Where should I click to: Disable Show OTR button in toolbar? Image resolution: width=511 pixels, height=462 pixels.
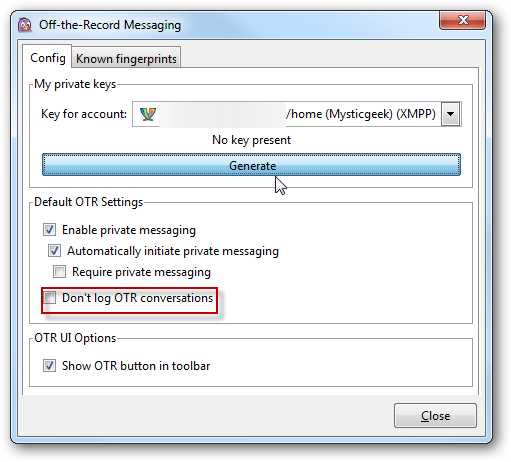[49, 366]
